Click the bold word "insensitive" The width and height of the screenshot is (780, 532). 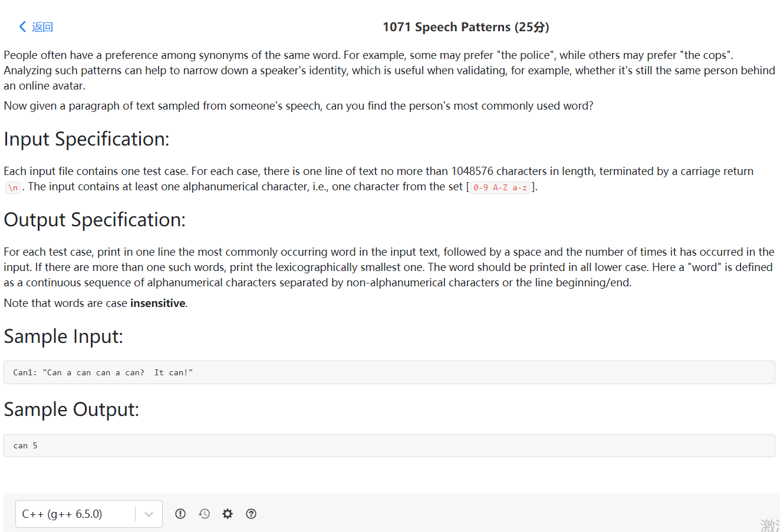pos(158,303)
